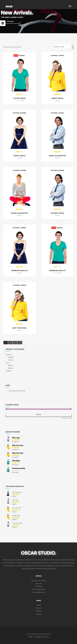Click star rating under Patient Ninja product

pyautogui.click(x=57, y=209)
